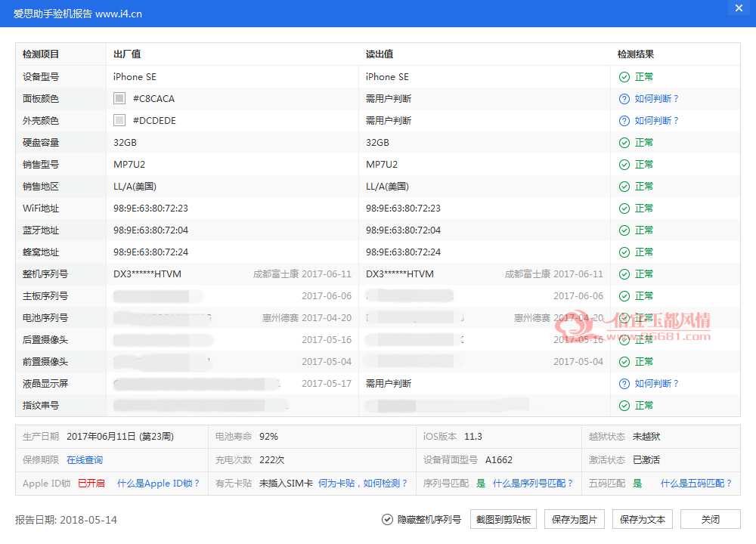Click factory WiFi address 98:9E:63:80:72:23
This screenshot has width=756, height=544.
pos(151,209)
